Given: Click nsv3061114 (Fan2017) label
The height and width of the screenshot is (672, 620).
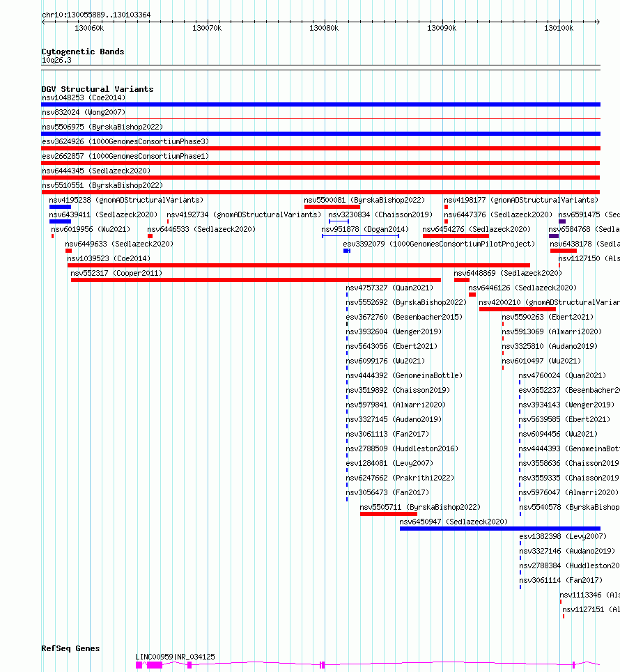Looking at the screenshot, I should tap(561, 580).
